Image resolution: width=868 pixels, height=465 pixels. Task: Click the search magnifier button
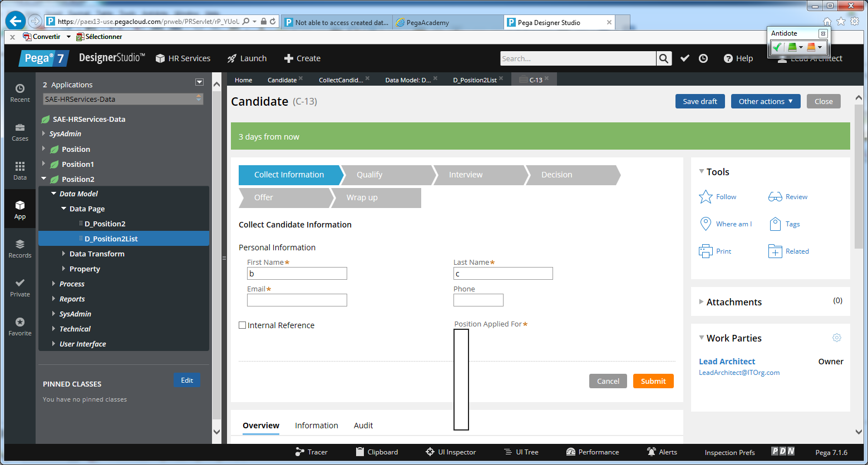pos(664,58)
